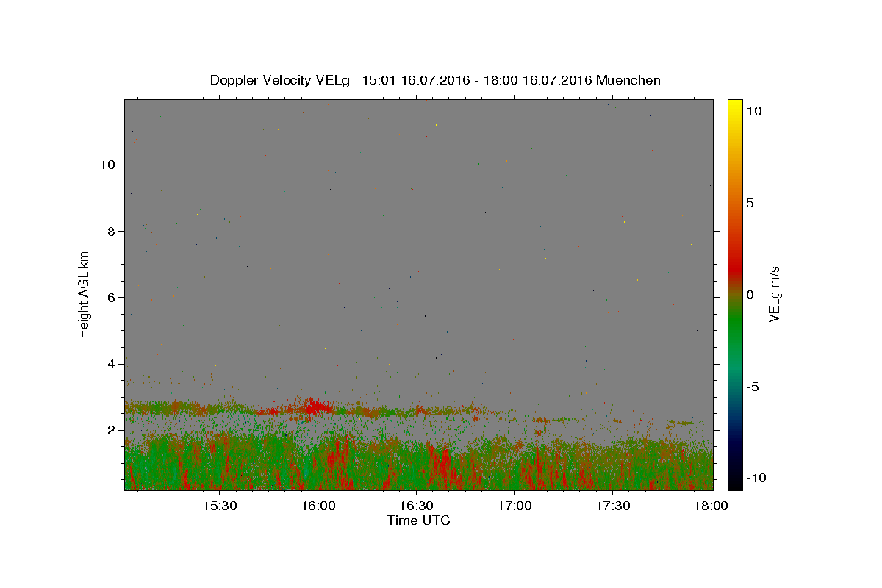Click the 16:30 time axis label

[x=417, y=506]
